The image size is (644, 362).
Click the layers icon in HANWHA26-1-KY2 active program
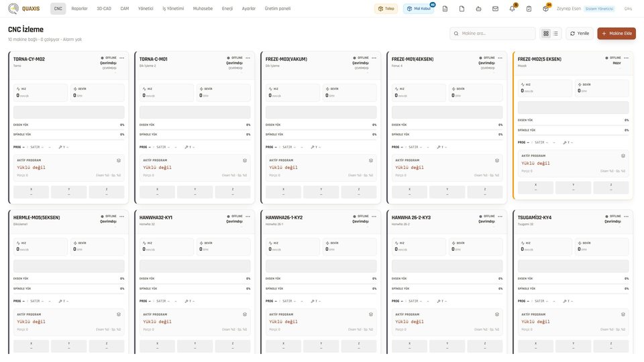pos(371,314)
